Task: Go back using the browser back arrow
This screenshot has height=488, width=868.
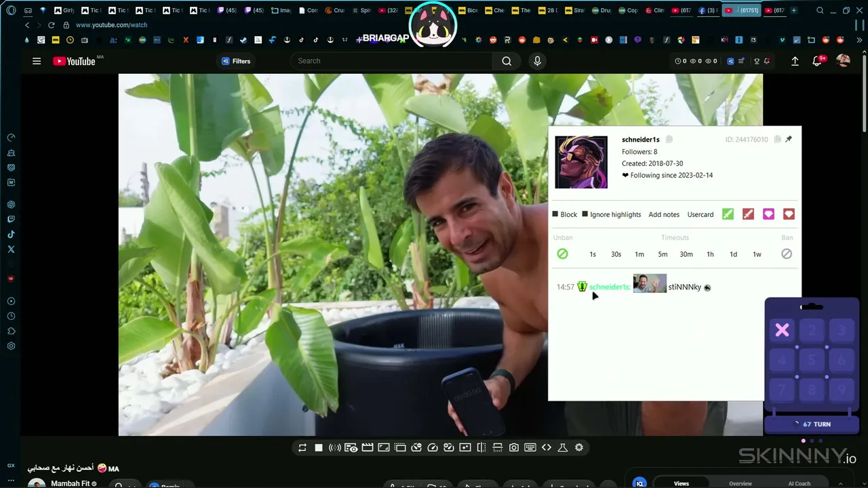Action: (x=27, y=25)
